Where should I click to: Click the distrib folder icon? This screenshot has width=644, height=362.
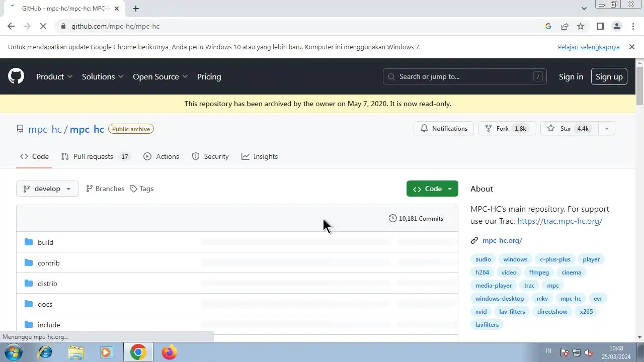(29, 284)
